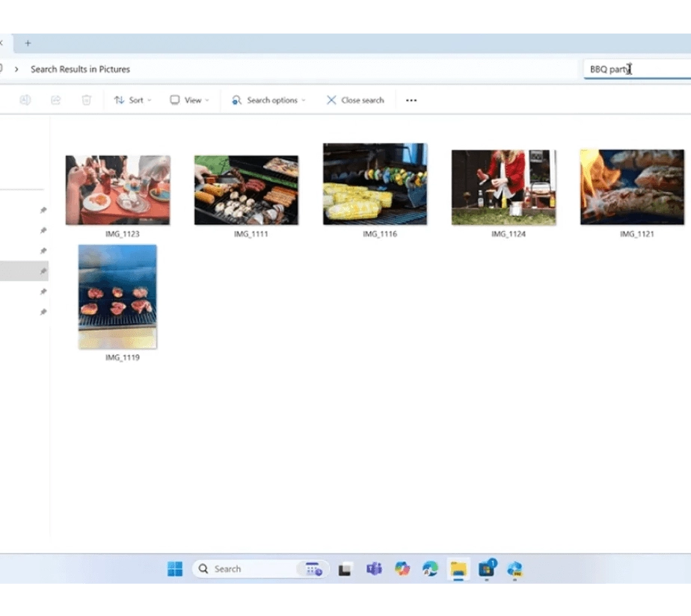Image resolution: width=691 pixels, height=616 pixels.
Task: Launch Copilot from taskbar
Action: click(x=402, y=569)
